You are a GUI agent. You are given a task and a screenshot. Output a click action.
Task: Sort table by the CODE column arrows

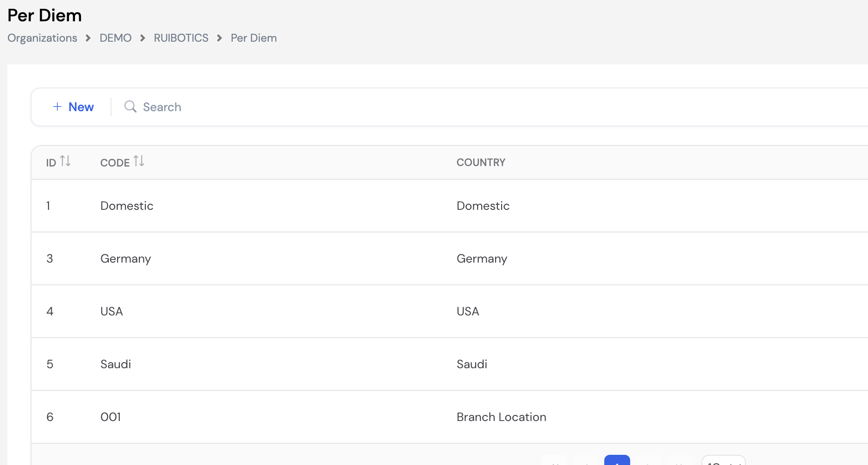tap(139, 161)
